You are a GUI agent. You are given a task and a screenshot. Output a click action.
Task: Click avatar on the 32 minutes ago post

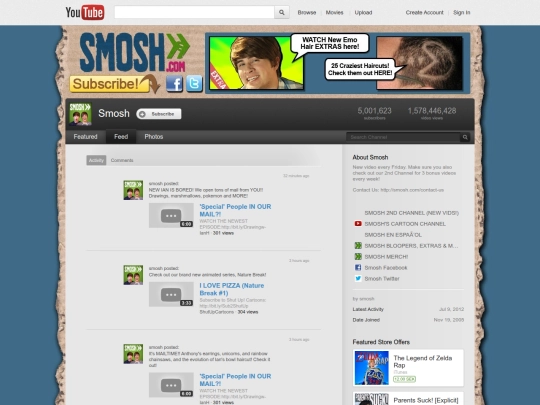tap(133, 190)
